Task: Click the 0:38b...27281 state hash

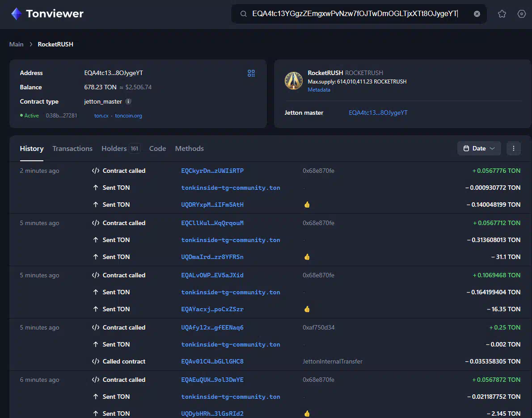Action: (61, 116)
